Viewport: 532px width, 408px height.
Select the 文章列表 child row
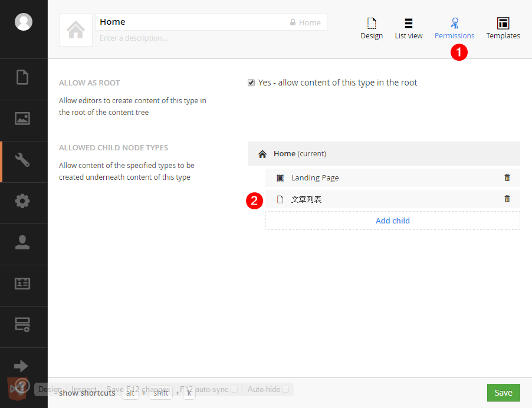point(393,199)
